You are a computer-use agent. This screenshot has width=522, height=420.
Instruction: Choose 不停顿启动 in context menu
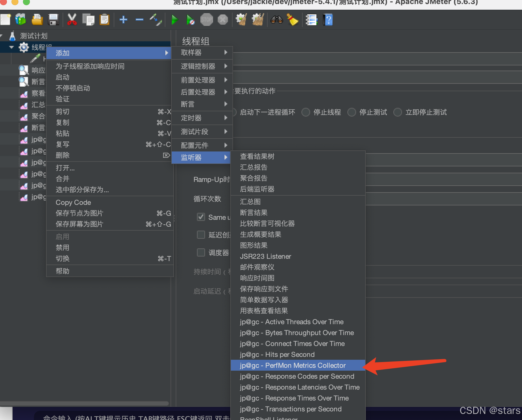(110, 88)
